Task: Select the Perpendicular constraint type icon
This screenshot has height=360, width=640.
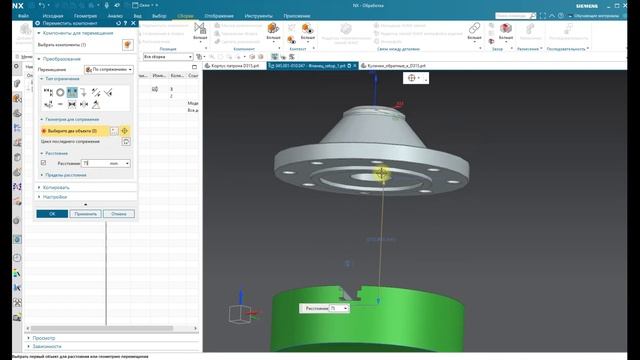Action: point(107,92)
